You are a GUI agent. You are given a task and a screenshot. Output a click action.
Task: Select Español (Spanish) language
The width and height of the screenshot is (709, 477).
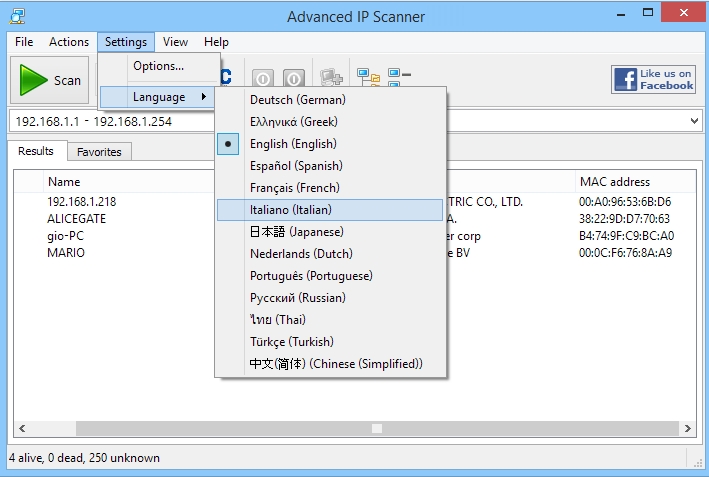[330, 166]
